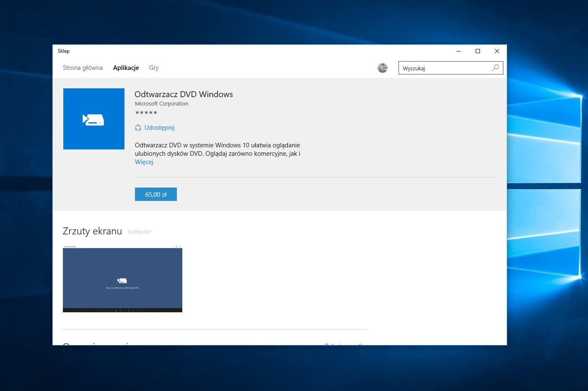Image resolution: width=588 pixels, height=391 pixels.
Task: Open the user account avatar
Action: (x=382, y=68)
